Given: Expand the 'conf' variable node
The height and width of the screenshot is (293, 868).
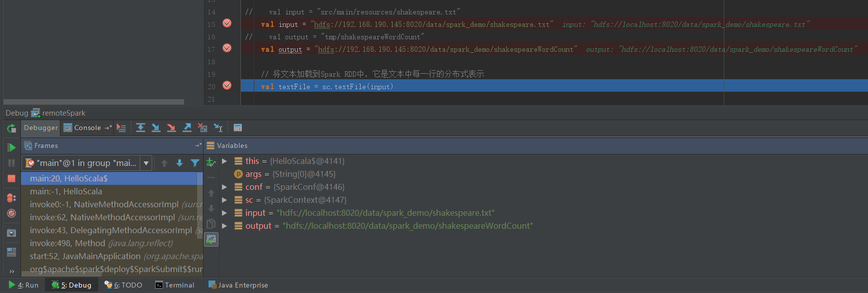Looking at the screenshot, I should tap(224, 187).
